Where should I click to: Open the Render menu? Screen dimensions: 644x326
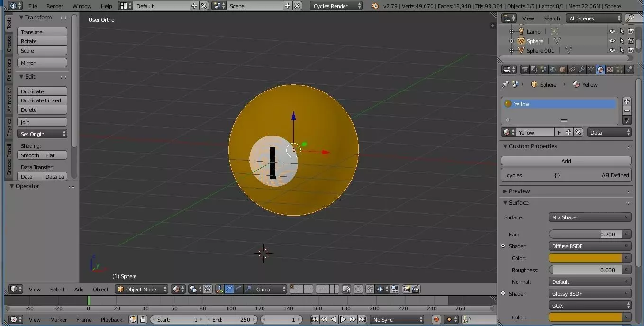(x=55, y=6)
